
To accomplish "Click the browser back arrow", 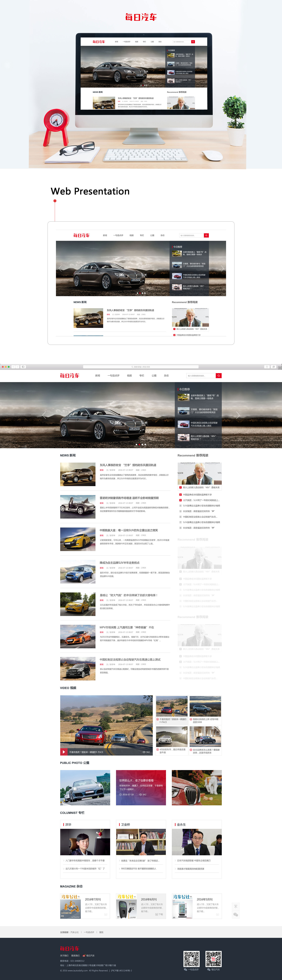I will 13,367.
